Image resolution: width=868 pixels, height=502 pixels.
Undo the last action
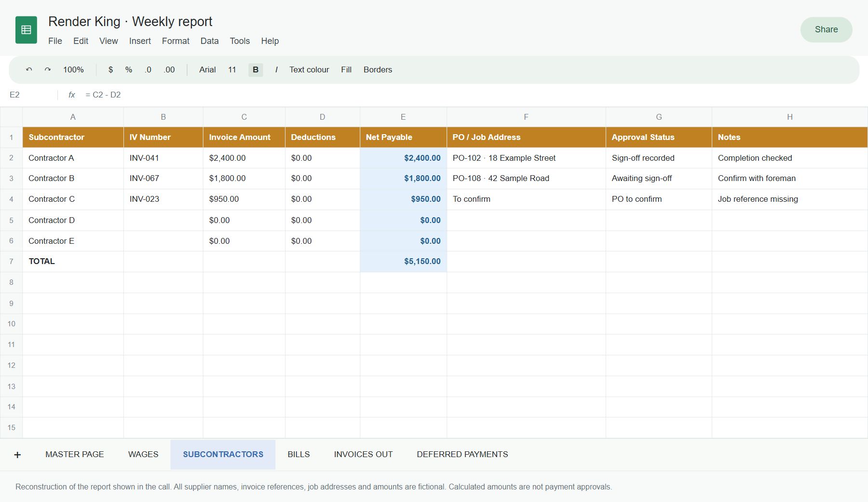pyautogui.click(x=29, y=70)
